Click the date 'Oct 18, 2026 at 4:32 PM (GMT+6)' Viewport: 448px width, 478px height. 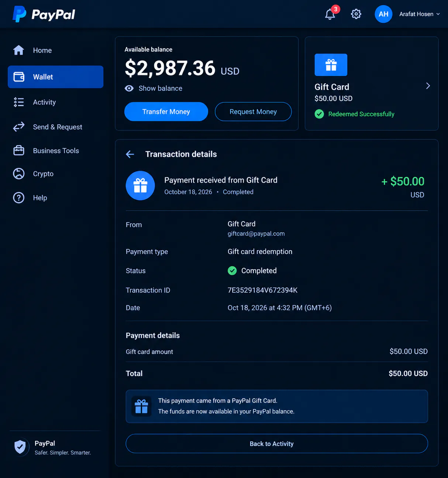(280, 308)
